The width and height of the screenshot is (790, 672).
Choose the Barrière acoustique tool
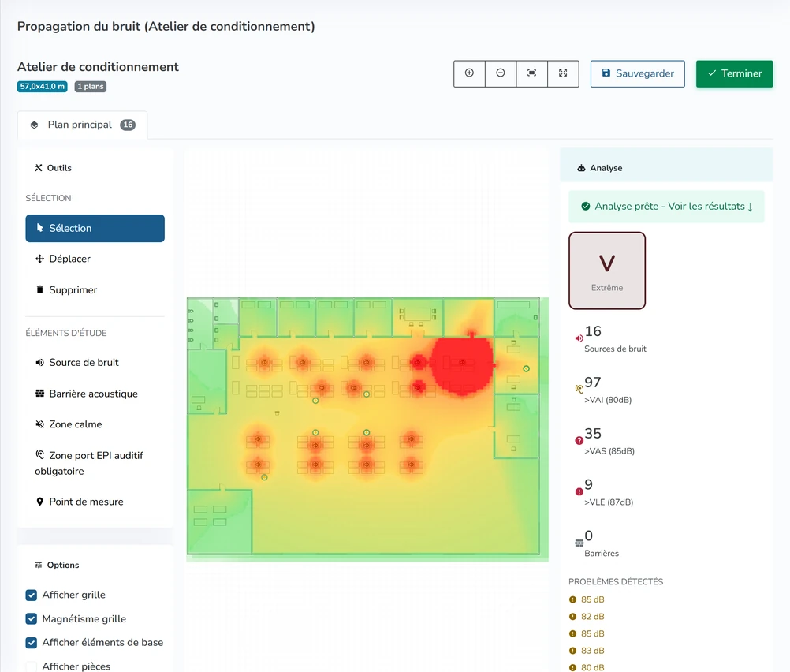click(95, 394)
